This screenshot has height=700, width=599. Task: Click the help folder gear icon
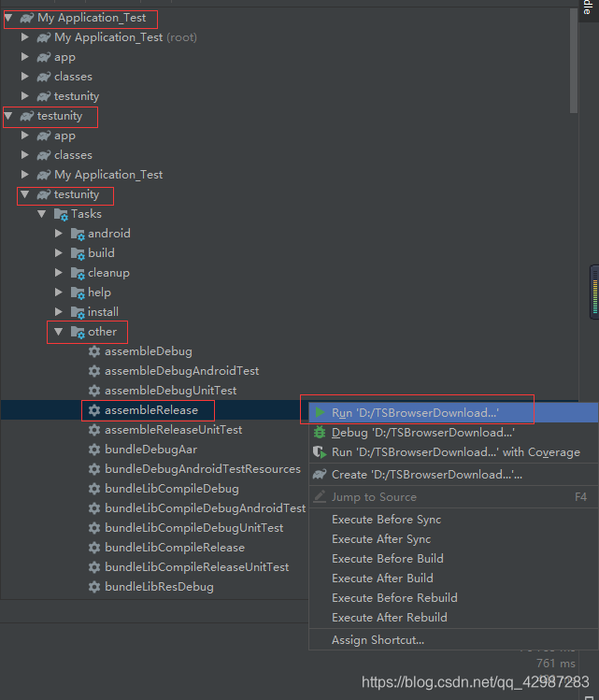click(78, 293)
